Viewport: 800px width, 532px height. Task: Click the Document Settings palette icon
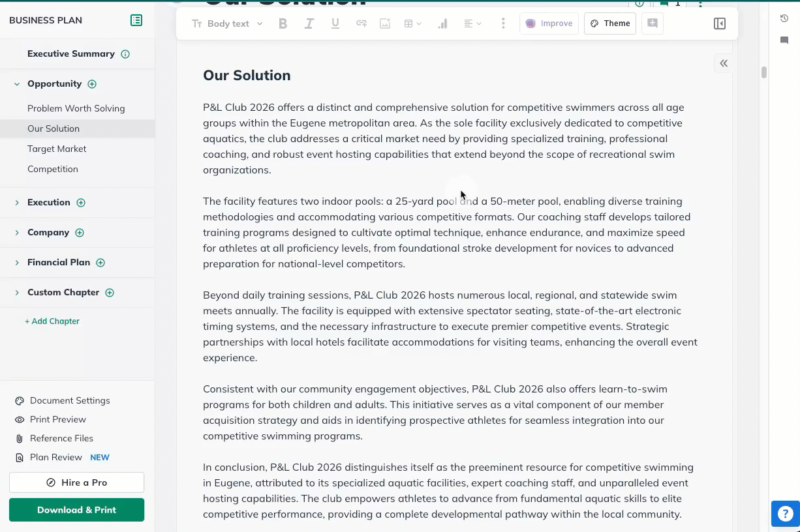[x=20, y=401]
